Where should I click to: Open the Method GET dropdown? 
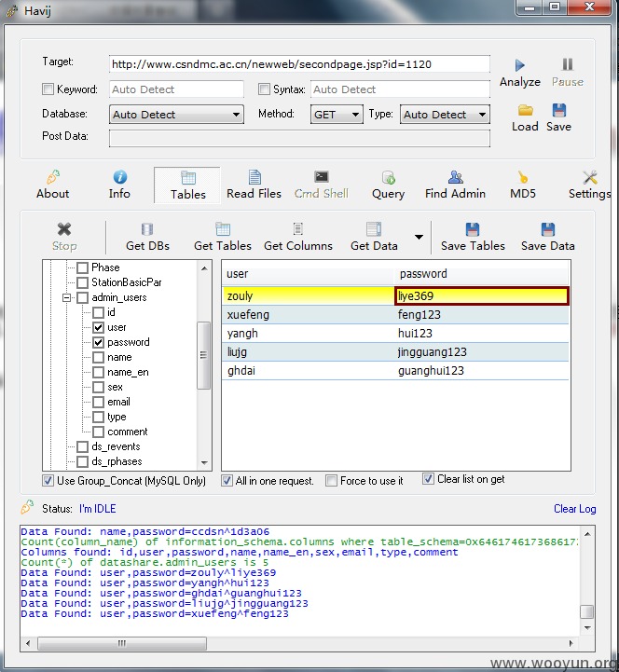pos(337,115)
